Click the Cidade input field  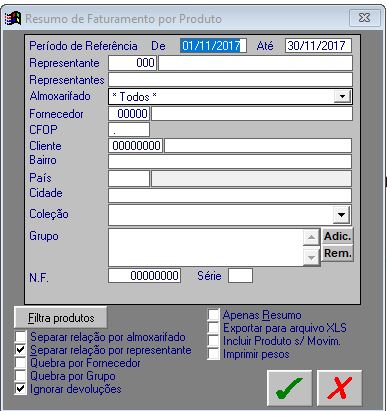[230, 196]
